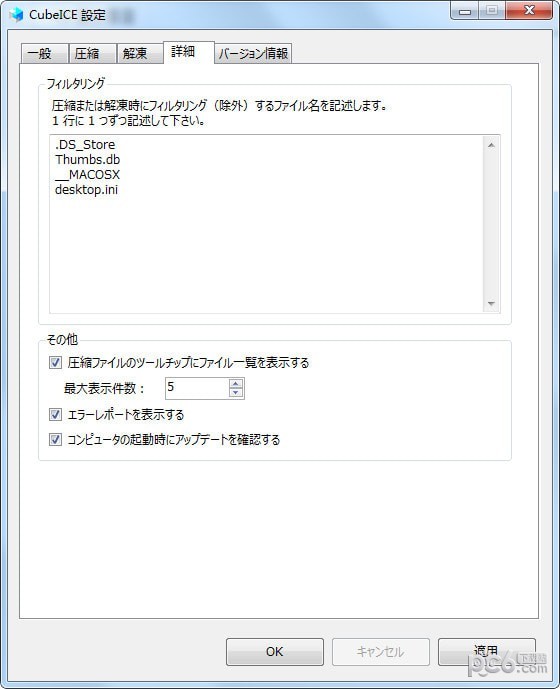Uncheck エラーレポートを表示する checkbox
This screenshot has width=560, height=689.
(x=55, y=414)
